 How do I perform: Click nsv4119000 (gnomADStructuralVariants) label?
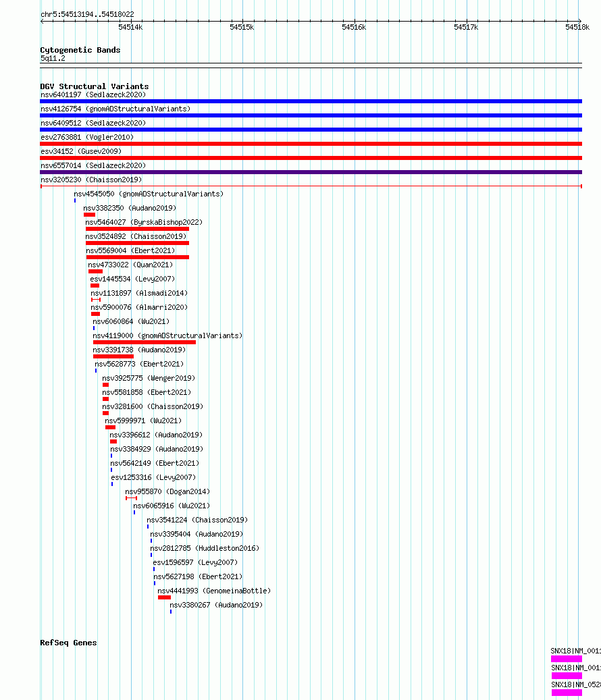(167, 335)
